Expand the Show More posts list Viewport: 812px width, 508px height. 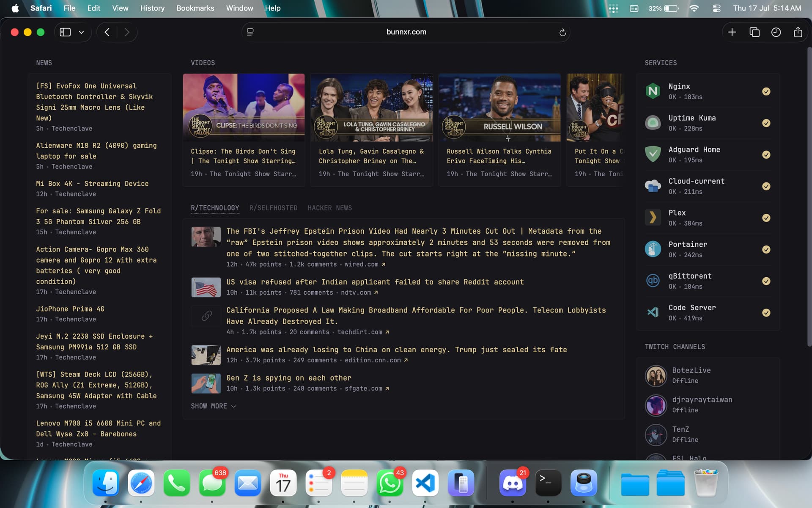tap(214, 406)
